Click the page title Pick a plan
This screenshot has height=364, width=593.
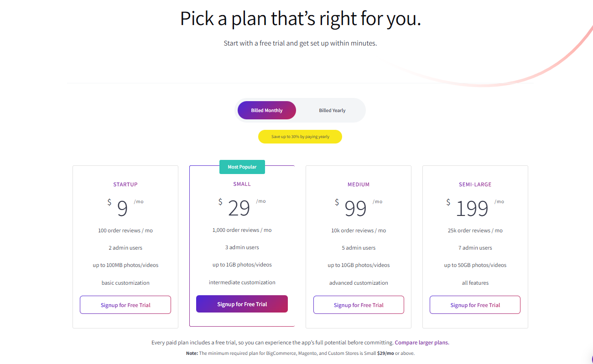[300, 19]
